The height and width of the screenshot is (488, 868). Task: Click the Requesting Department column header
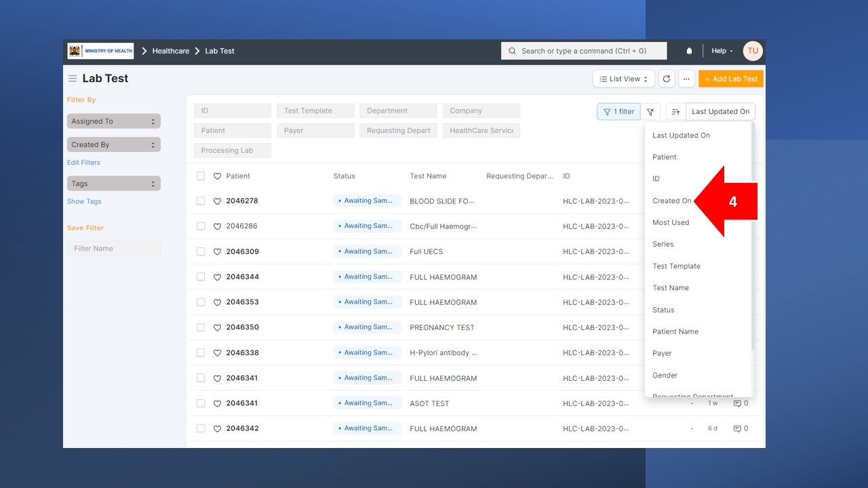pyautogui.click(x=520, y=176)
